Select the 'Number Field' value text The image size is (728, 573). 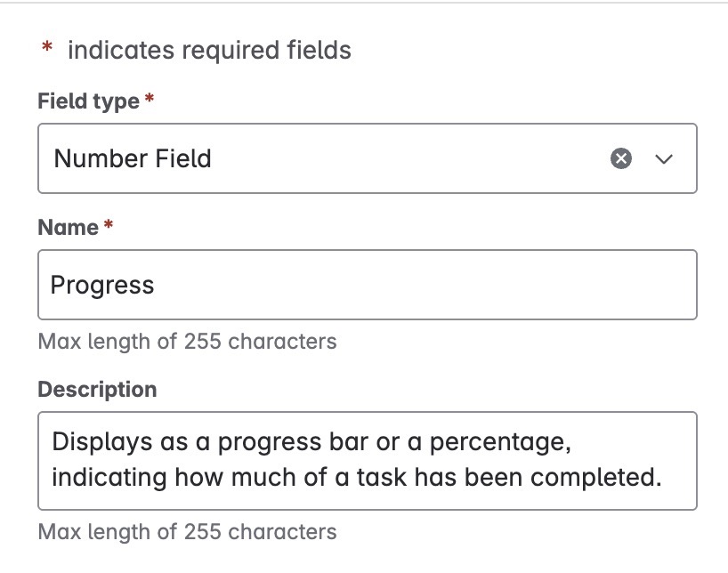click(133, 159)
